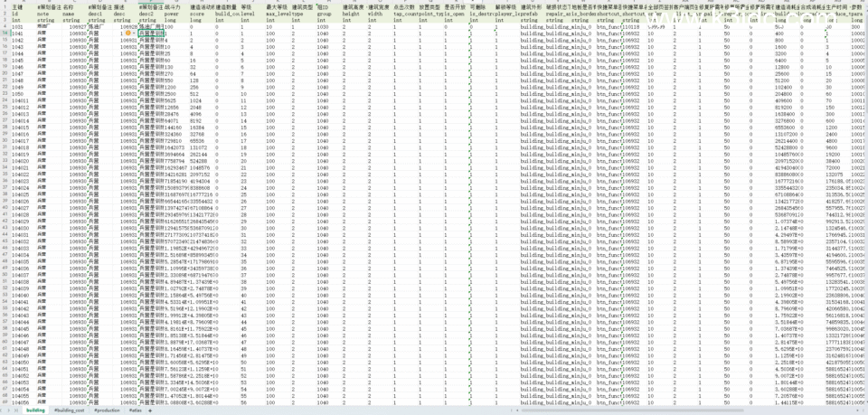Select the active building sheet tab
The width and height of the screenshot is (868, 415).
[x=35, y=410]
